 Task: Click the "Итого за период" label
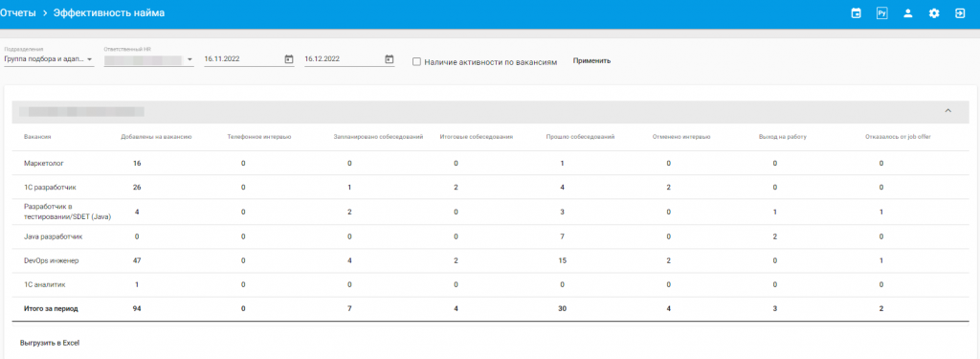click(51, 309)
